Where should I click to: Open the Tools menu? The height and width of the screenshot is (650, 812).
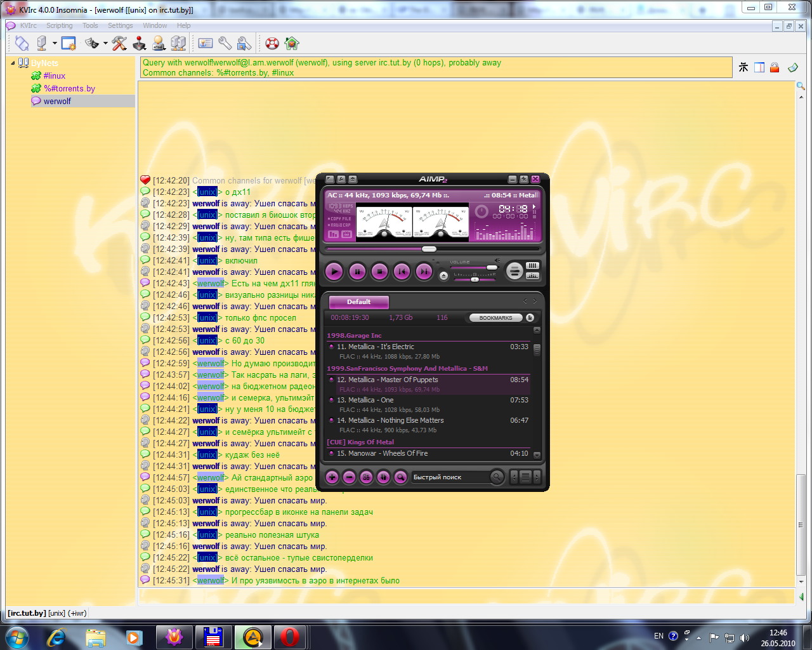(x=90, y=25)
